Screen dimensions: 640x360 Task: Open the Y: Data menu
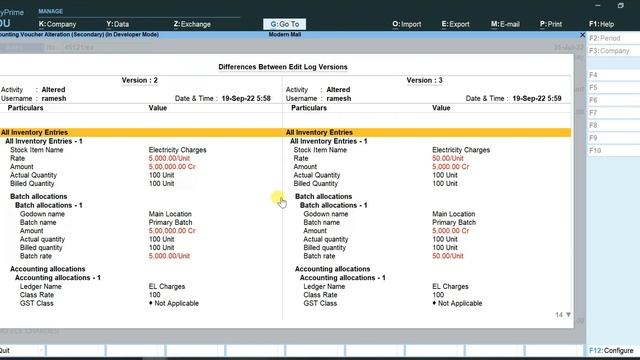coord(118,24)
